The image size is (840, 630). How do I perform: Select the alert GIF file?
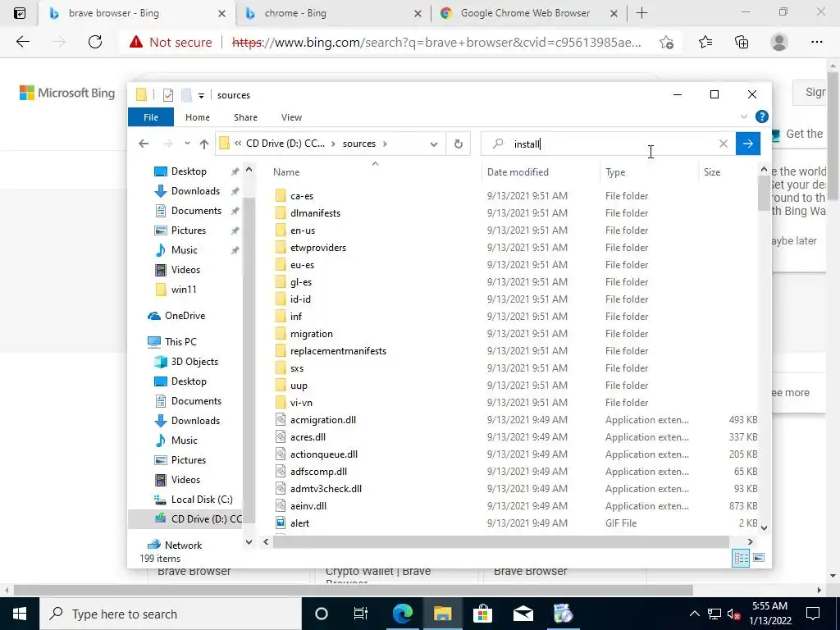[x=300, y=523]
